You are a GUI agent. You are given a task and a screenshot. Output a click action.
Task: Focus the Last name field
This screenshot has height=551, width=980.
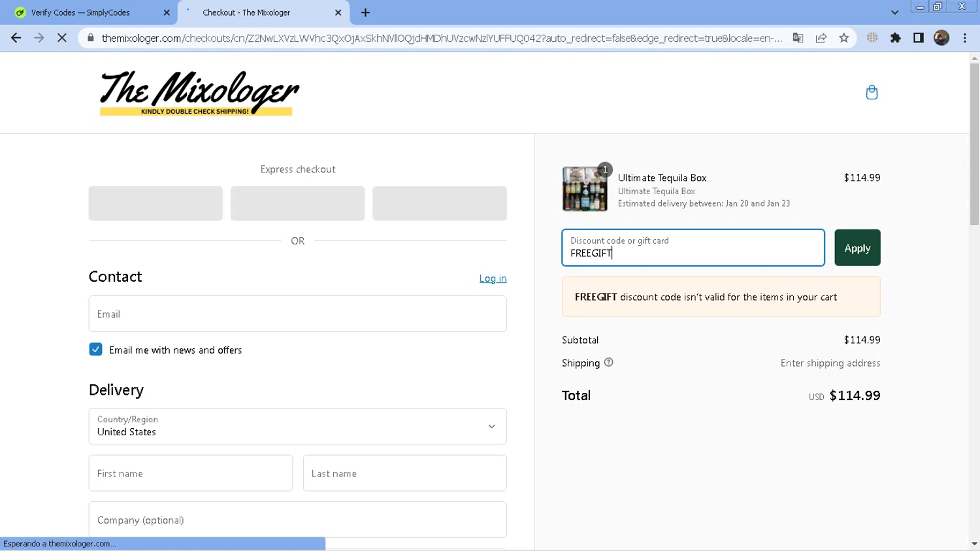(404, 473)
